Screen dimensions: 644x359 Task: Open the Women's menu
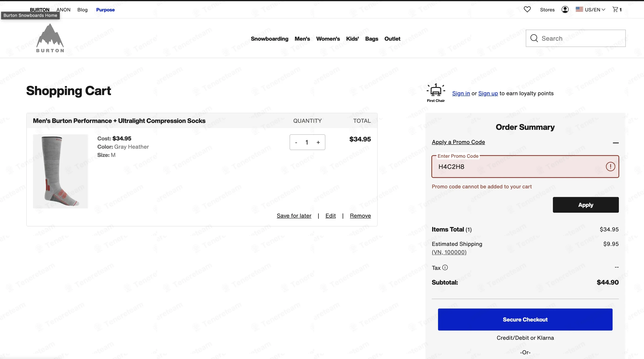coord(328,39)
